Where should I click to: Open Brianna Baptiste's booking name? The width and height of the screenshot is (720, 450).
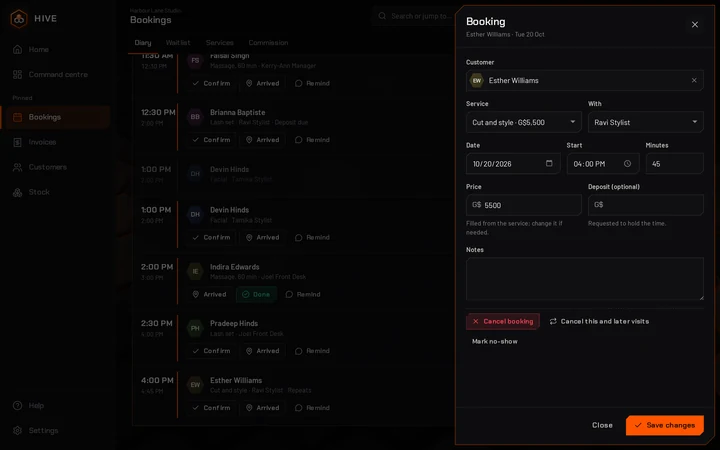(237, 112)
